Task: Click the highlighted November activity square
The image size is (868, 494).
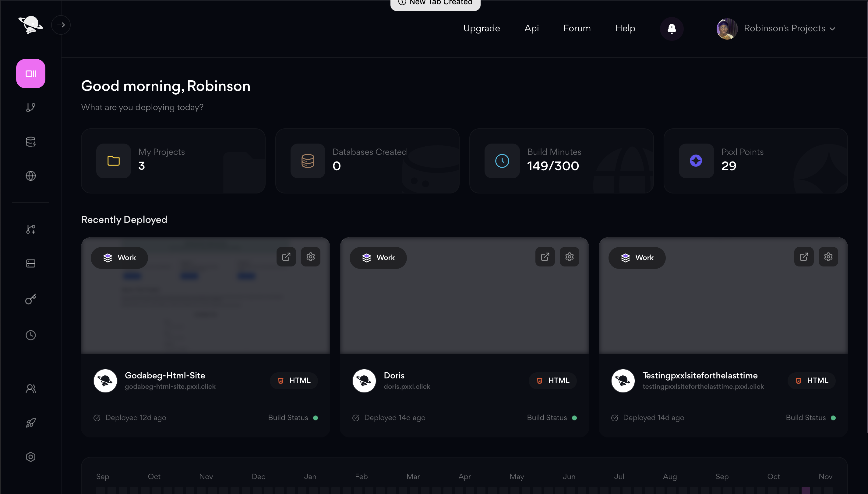Action: click(x=806, y=490)
